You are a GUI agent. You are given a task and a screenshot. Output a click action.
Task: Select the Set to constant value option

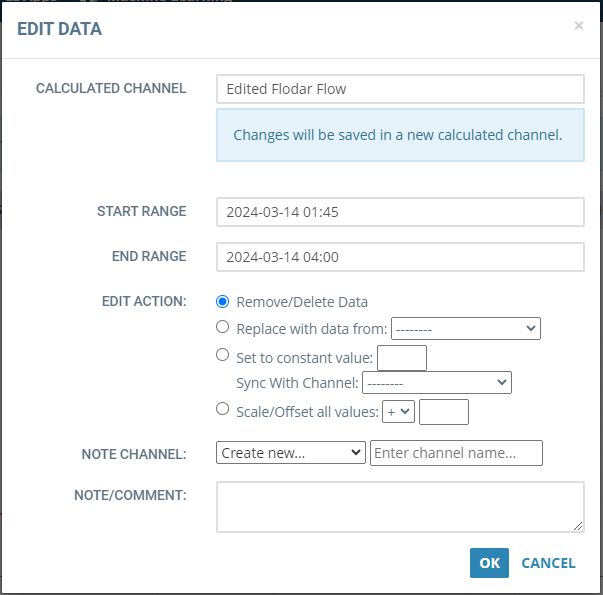click(222, 355)
